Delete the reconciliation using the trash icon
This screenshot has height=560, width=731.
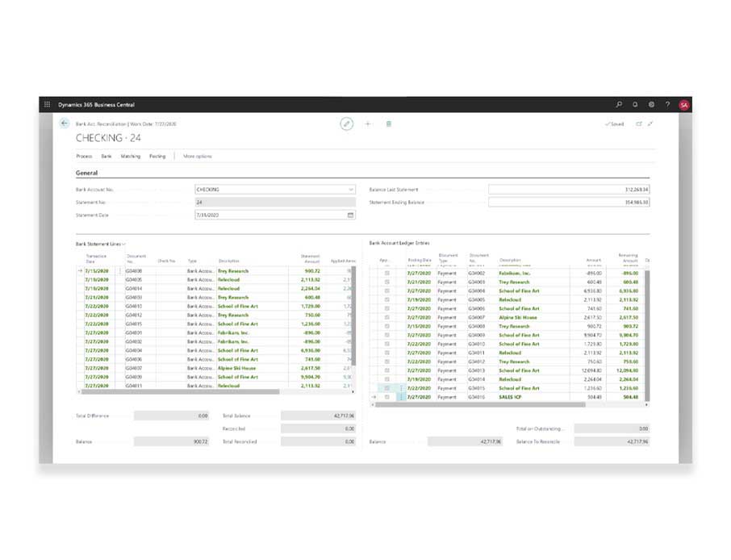pos(388,123)
